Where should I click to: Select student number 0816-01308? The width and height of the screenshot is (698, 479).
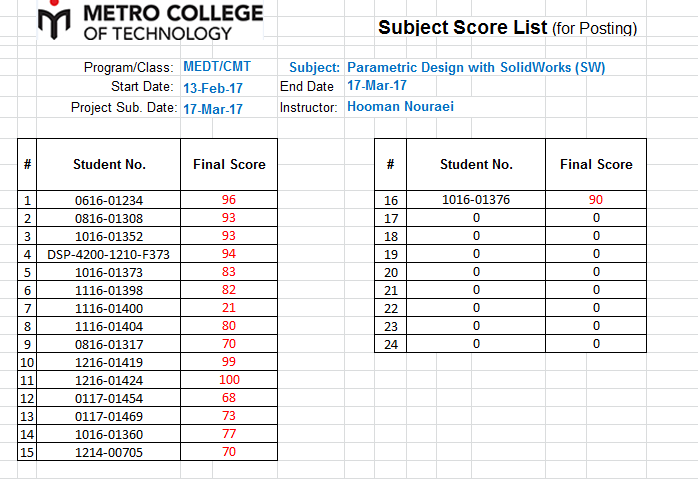pyautogui.click(x=109, y=218)
